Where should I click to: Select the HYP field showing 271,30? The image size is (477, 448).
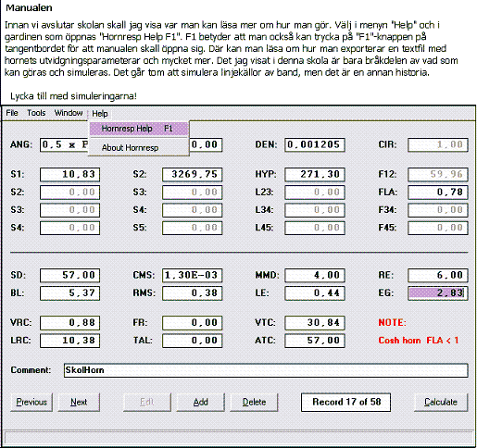pyautogui.click(x=315, y=174)
